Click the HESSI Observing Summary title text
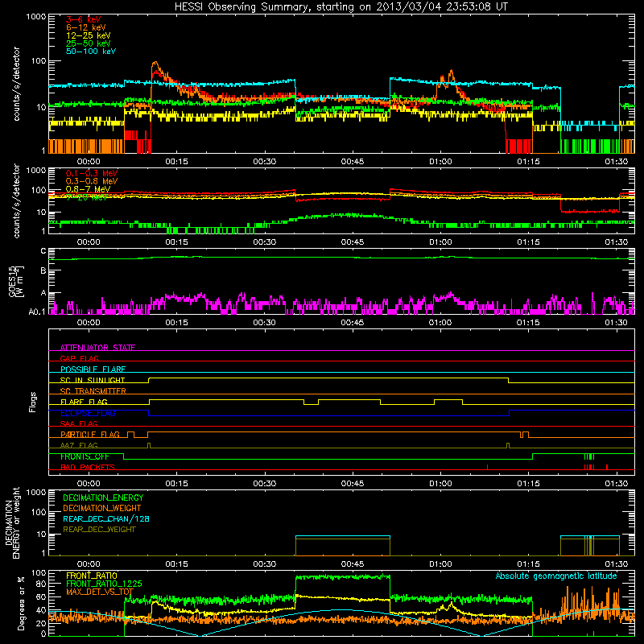The height and width of the screenshot is (644, 644). [341, 7]
